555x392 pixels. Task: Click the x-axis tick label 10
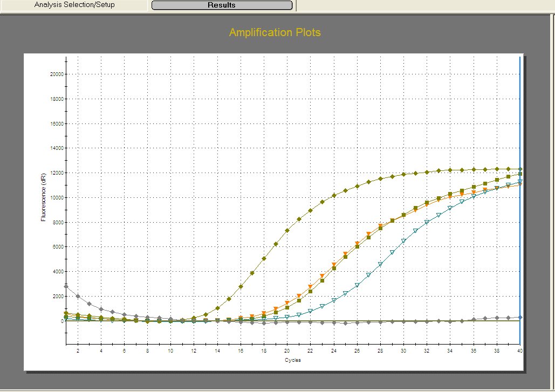[170, 350]
